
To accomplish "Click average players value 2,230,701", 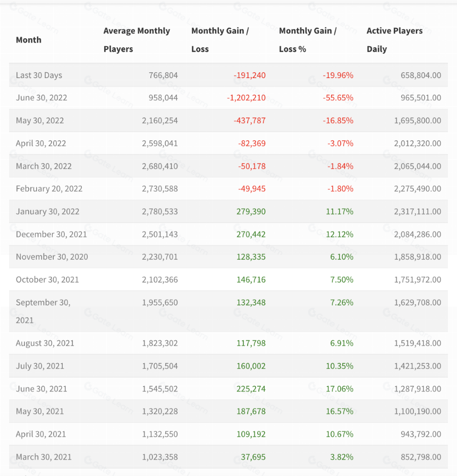I will click(x=160, y=257).
